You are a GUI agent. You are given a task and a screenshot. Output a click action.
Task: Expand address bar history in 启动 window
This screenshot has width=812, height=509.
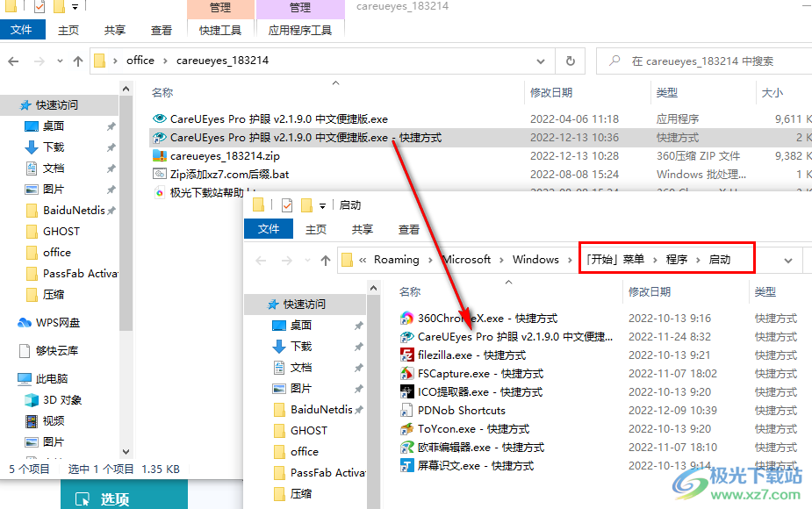tap(788, 261)
